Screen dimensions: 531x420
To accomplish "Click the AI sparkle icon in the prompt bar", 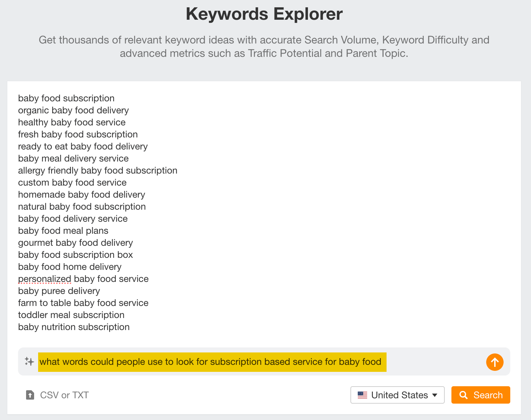I will pos(29,361).
